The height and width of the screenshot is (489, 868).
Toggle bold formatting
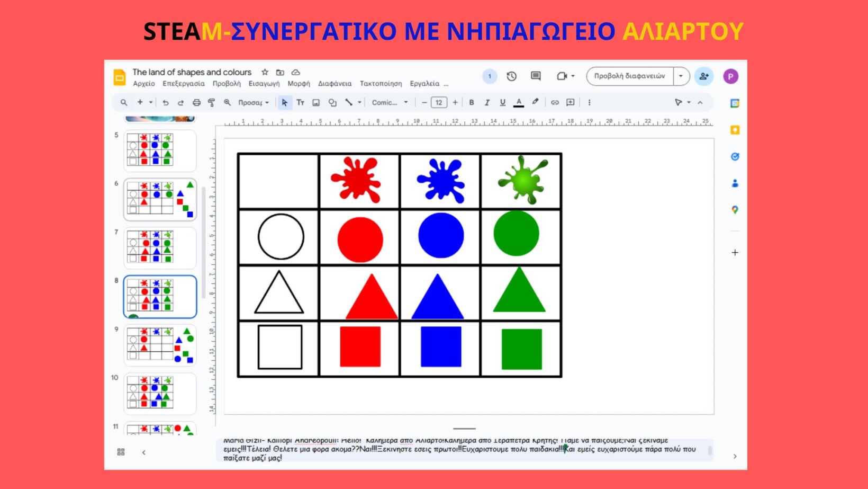pos(472,103)
